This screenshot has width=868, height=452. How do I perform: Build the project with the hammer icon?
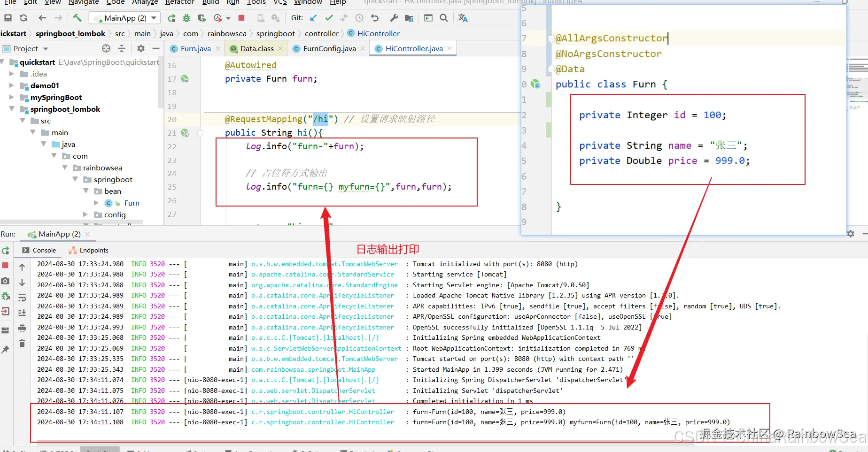[x=77, y=18]
